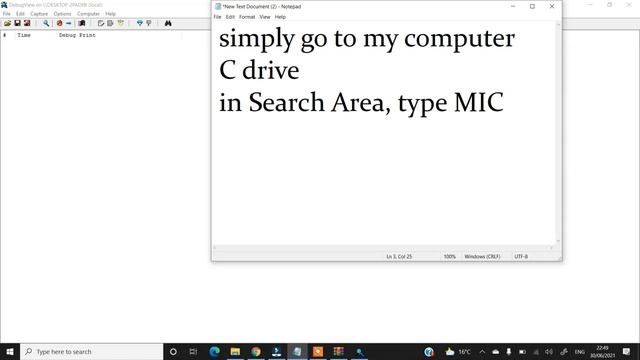Click the line "simply go to my computer"
The height and width of the screenshot is (360, 640).
[367, 40]
